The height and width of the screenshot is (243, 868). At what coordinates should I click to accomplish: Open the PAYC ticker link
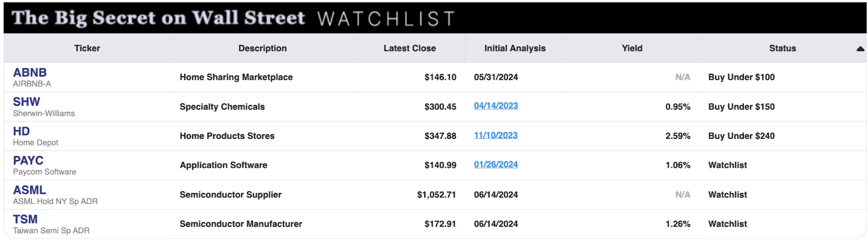28,161
